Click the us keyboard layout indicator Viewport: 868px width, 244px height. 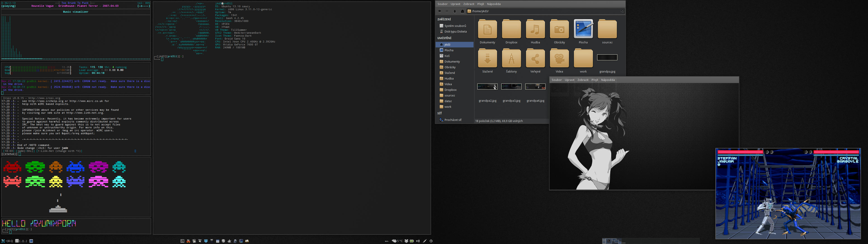(387, 241)
